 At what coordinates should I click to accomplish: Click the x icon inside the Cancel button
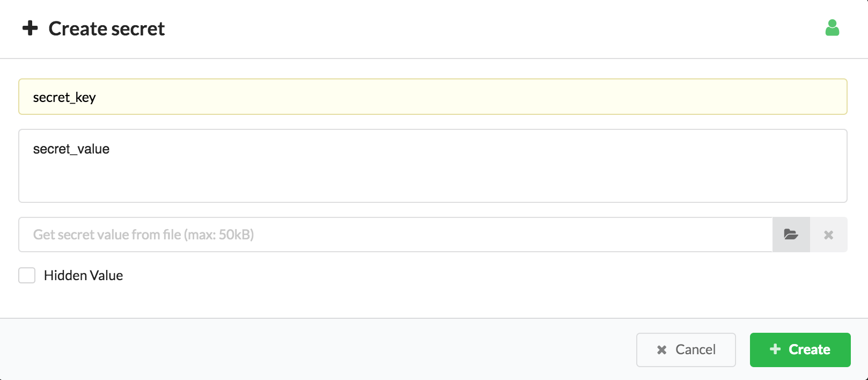pyautogui.click(x=662, y=350)
